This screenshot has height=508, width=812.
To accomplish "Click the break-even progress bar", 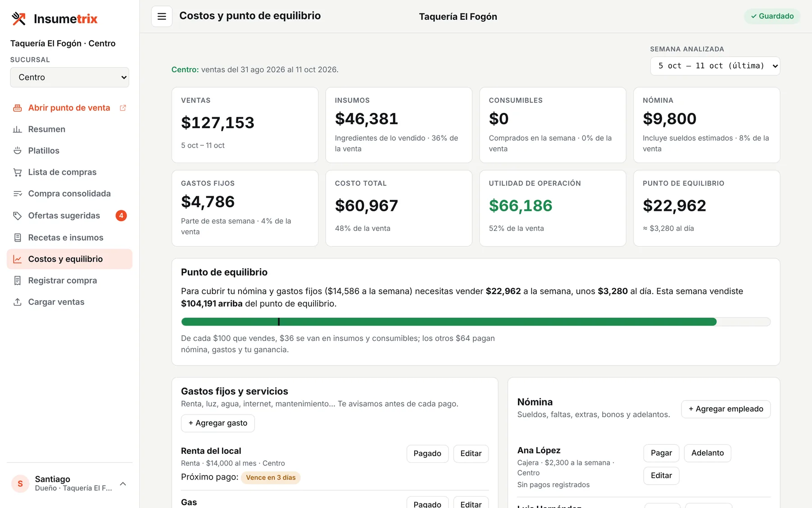I will (476, 322).
